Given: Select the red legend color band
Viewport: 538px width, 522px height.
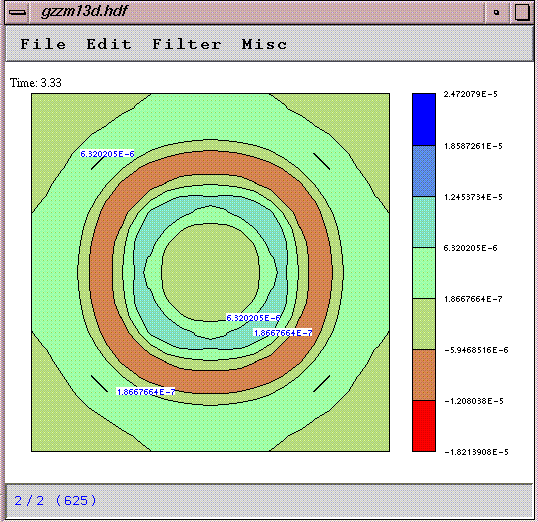Looking at the screenshot, I should click(424, 426).
